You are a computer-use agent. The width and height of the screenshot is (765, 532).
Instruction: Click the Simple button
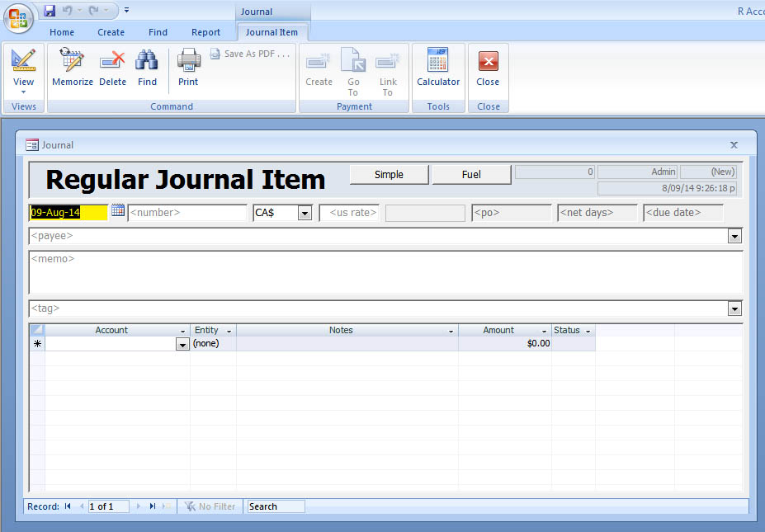389,174
